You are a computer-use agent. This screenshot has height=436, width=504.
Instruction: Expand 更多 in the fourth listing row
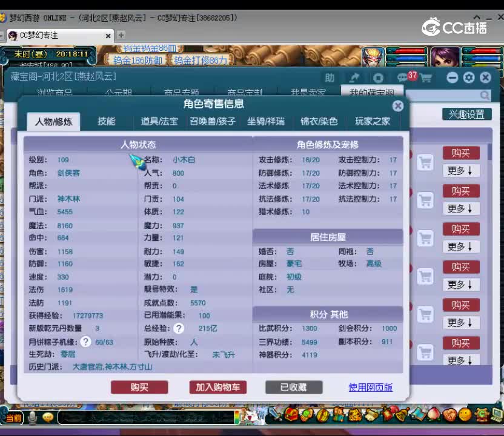coord(461,285)
